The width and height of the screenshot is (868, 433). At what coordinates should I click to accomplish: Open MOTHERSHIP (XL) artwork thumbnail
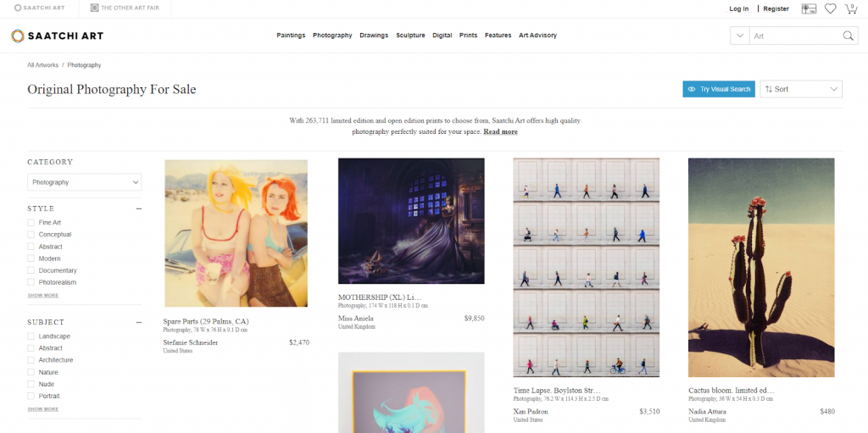(411, 221)
